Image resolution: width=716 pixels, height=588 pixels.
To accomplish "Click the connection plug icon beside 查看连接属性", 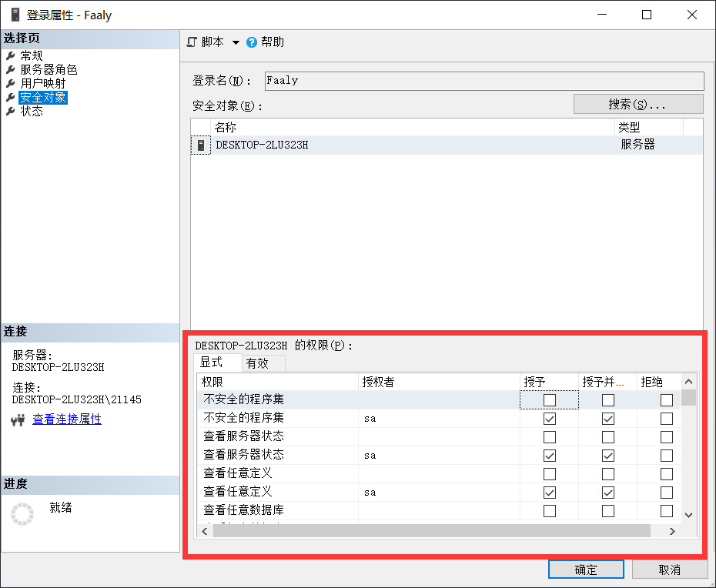I will 18,420.
